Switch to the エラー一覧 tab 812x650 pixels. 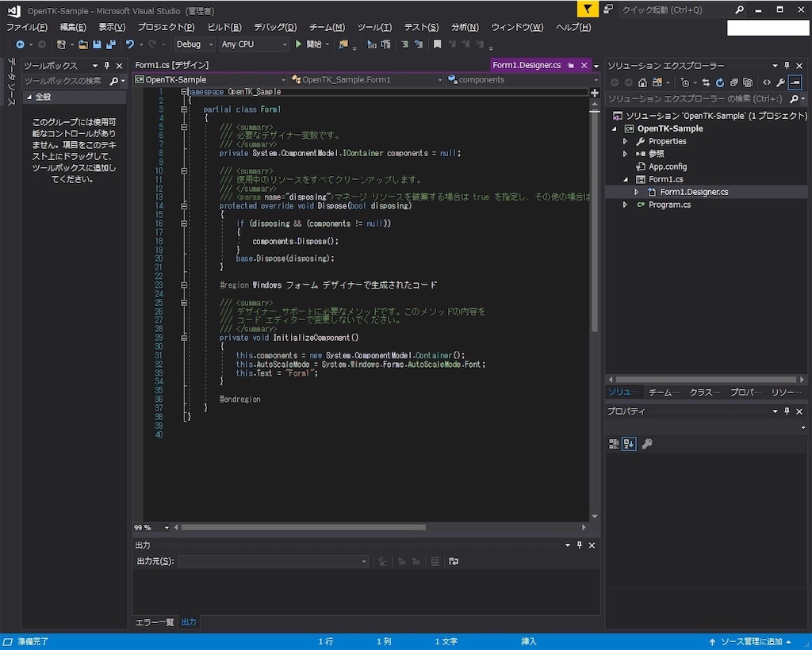[155, 622]
